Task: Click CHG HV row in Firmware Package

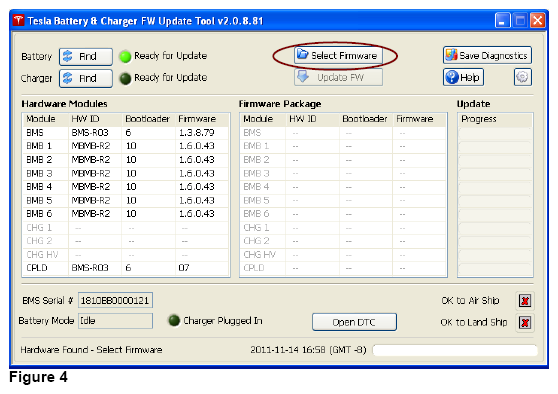Action: (343, 254)
